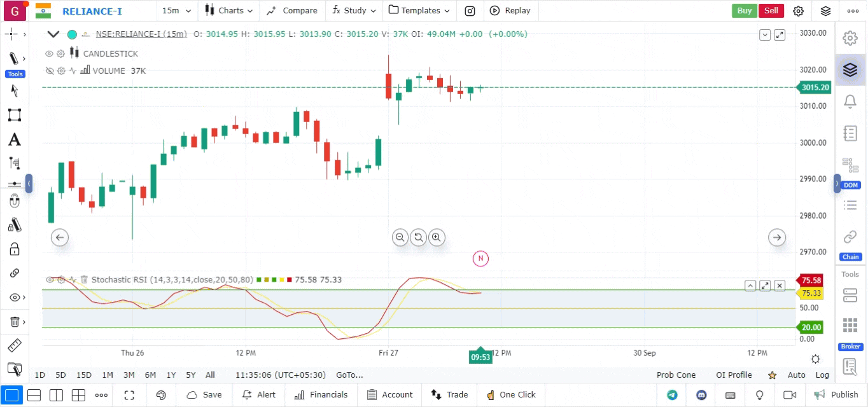Open the DOM panel
The height and width of the screenshot is (407, 868).
coord(850,164)
